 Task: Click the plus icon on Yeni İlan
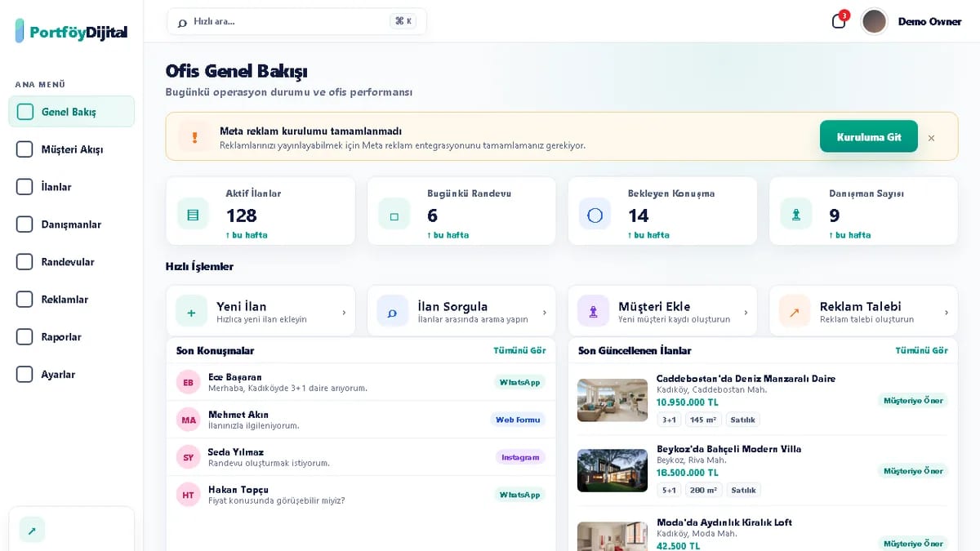tap(191, 311)
